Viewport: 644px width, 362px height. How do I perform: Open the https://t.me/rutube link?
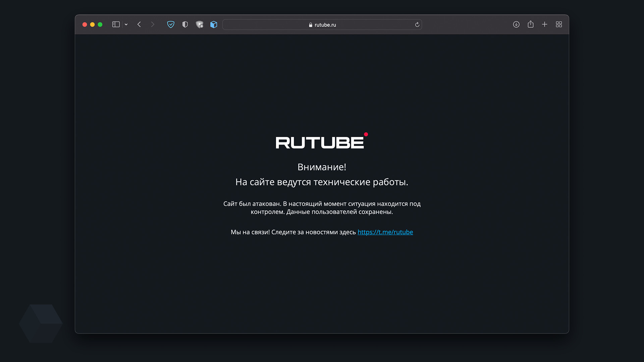click(x=385, y=232)
